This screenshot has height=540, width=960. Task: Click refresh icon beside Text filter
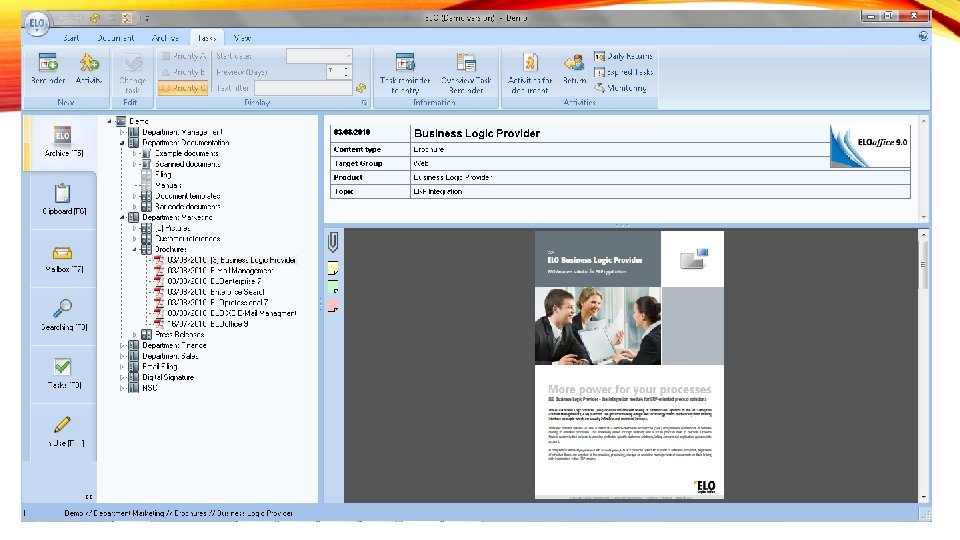click(361, 88)
